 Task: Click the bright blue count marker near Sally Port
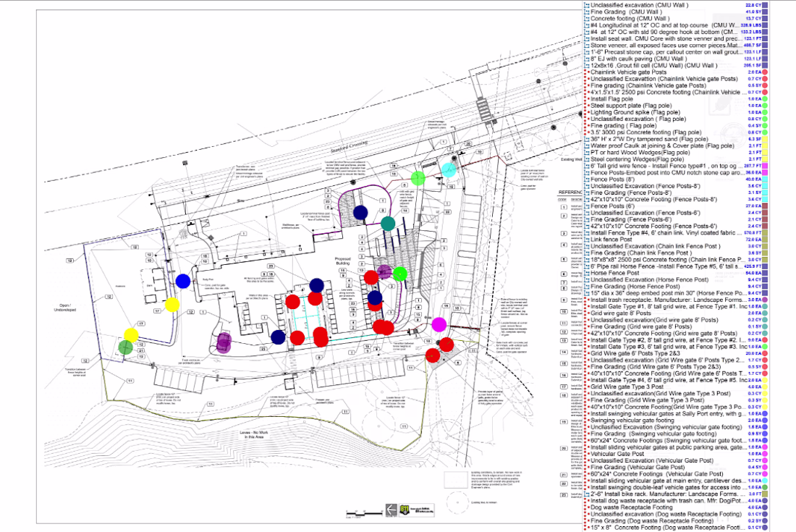[x=183, y=281]
